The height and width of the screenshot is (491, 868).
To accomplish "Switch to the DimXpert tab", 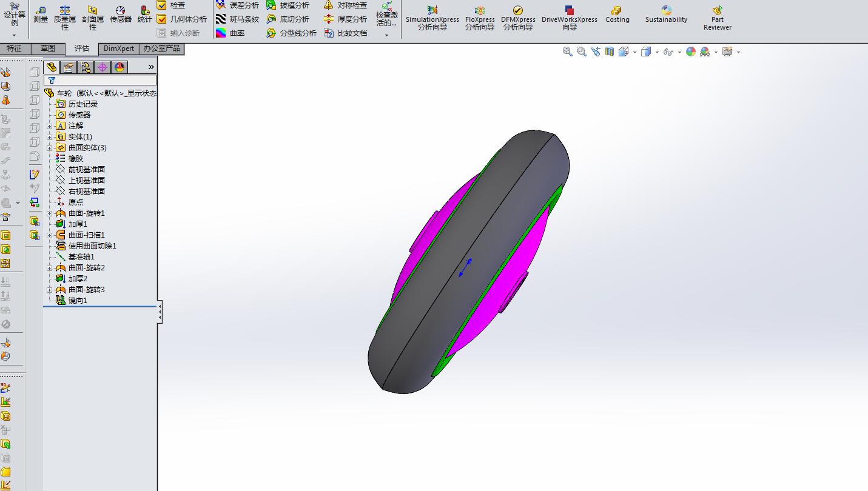I will coord(119,48).
